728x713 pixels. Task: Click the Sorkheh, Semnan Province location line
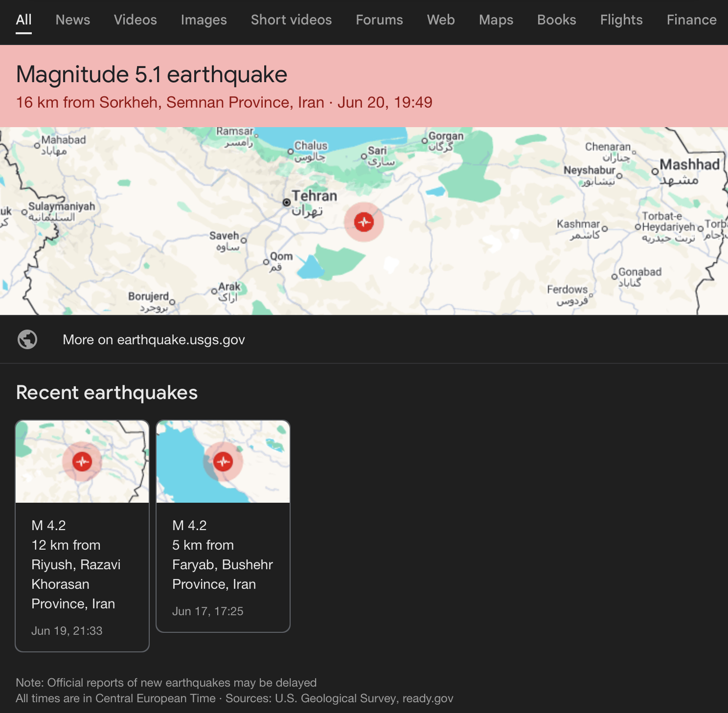point(224,103)
